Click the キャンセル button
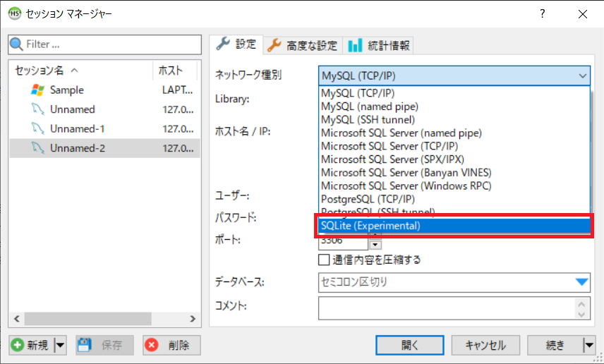Viewport: 604px width, 364px height. [485, 345]
